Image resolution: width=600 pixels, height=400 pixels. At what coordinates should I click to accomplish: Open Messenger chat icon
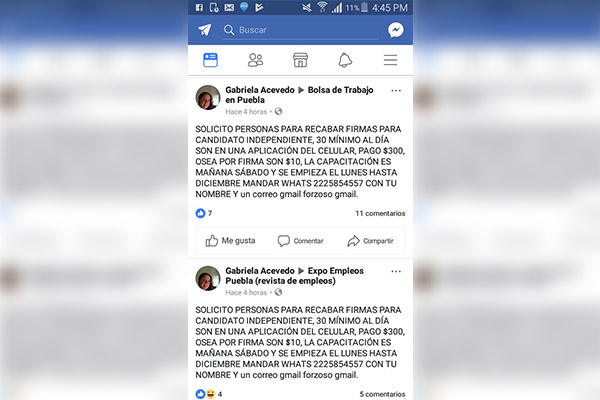point(396,30)
